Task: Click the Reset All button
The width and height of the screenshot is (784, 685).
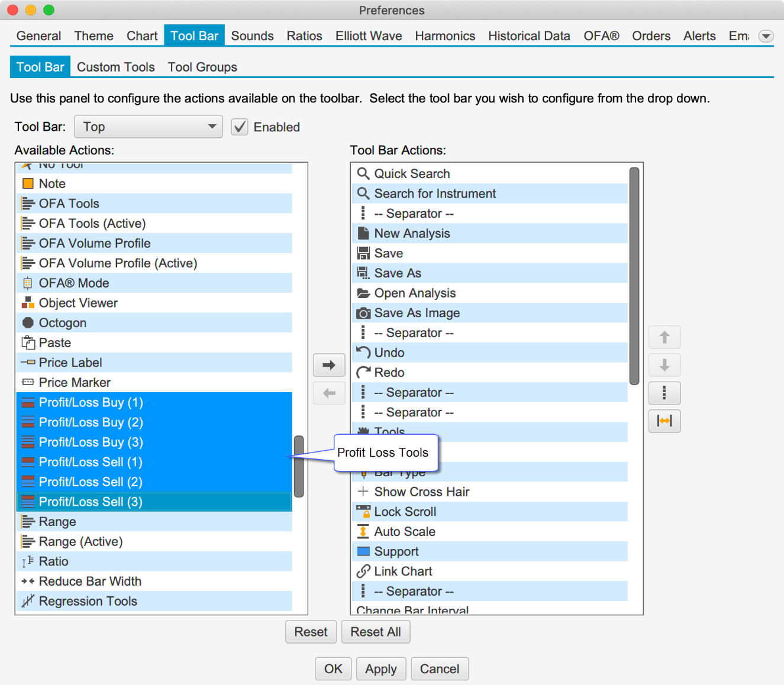Action: coord(375,632)
